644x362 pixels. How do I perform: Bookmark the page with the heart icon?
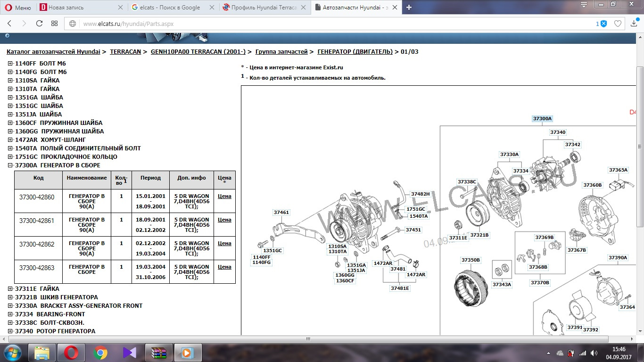click(618, 24)
